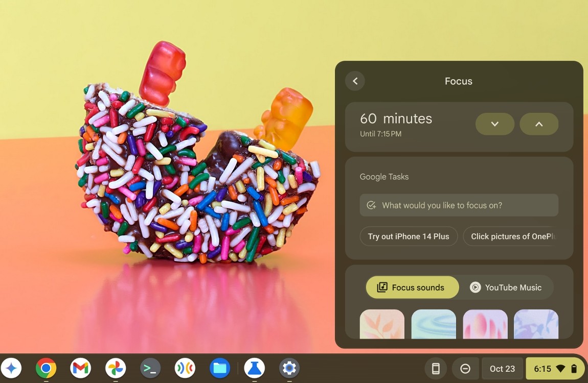Open Phone Hub in the shelf
This screenshot has height=383, width=588.
pos(436,369)
